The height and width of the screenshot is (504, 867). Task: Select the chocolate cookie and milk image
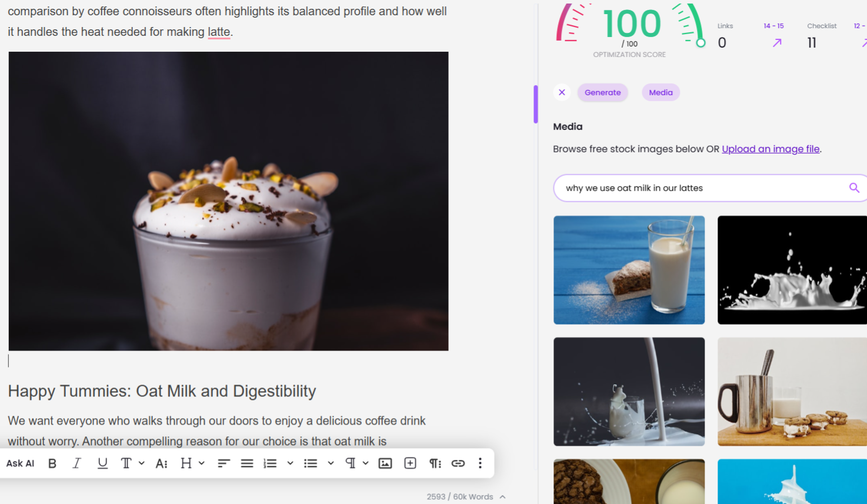click(x=629, y=482)
